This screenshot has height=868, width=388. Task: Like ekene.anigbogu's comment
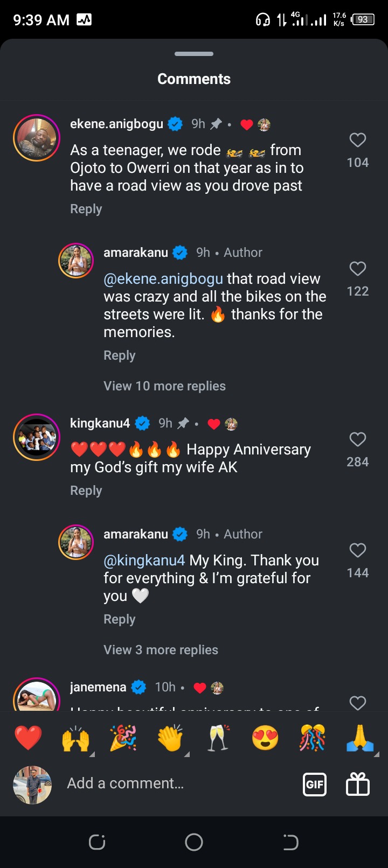pyautogui.click(x=358, y=141)
